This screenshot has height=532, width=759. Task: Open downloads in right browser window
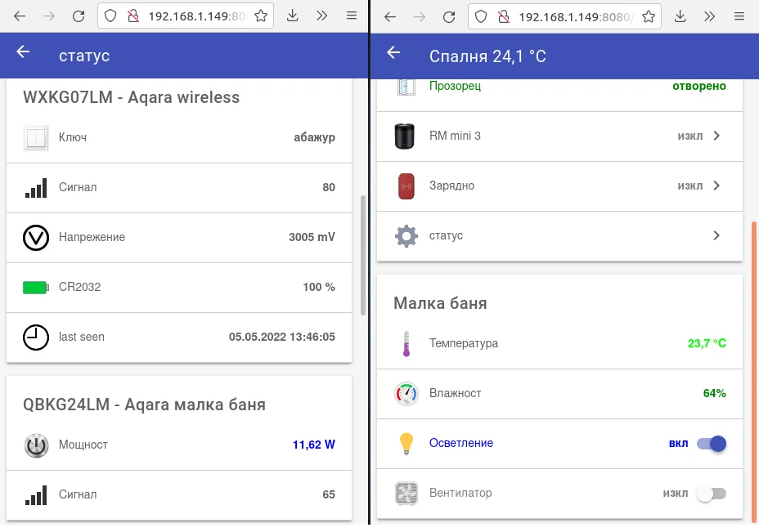pyautogui.click(x=680, y=17)
